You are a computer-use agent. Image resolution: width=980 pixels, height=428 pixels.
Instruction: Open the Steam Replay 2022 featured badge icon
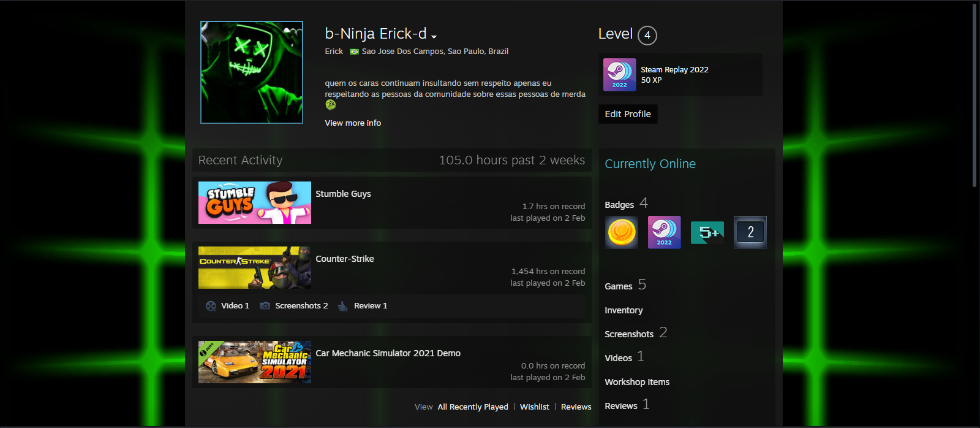(x=619, y=74)
